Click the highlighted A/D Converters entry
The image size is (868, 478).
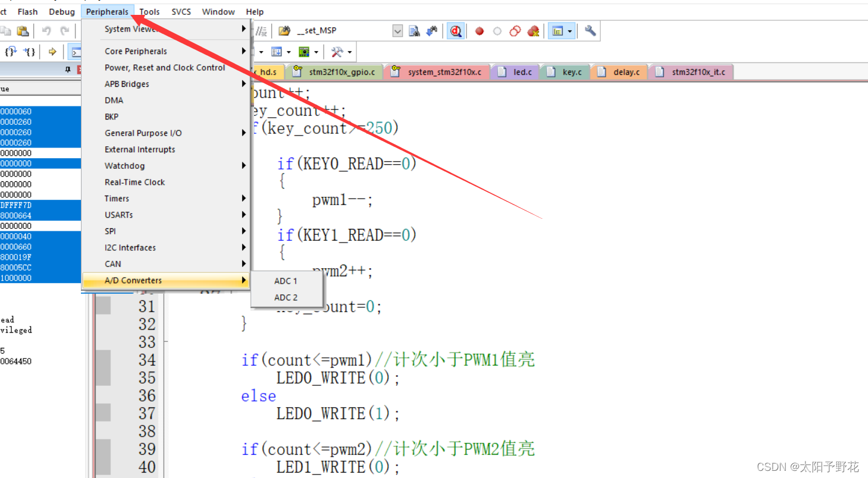pos(166,281)
